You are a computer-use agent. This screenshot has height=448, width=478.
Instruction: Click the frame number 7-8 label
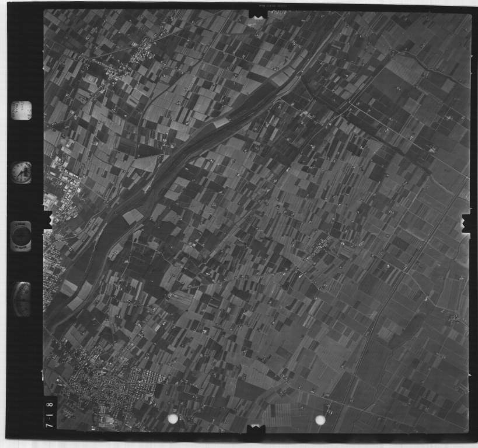point(51,414)
